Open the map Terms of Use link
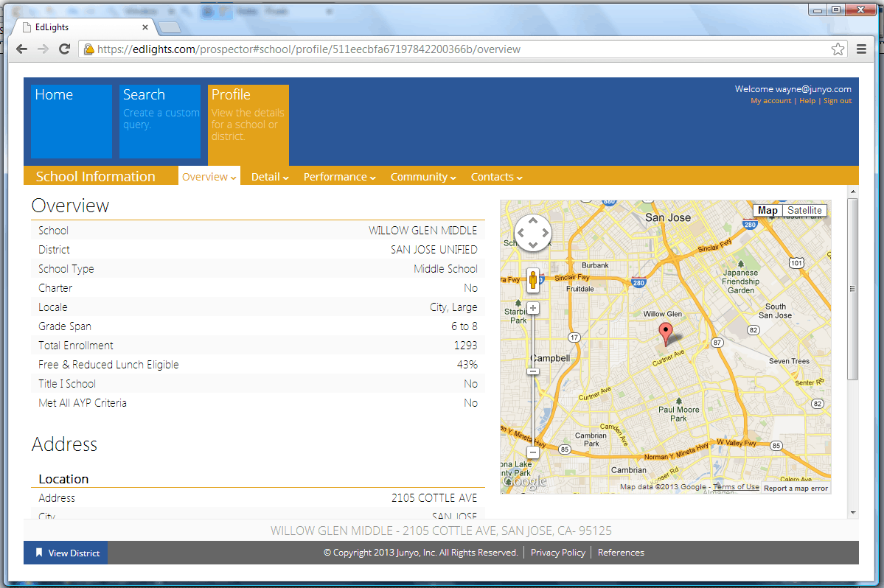The image size is (884, 588). (737, 487)
